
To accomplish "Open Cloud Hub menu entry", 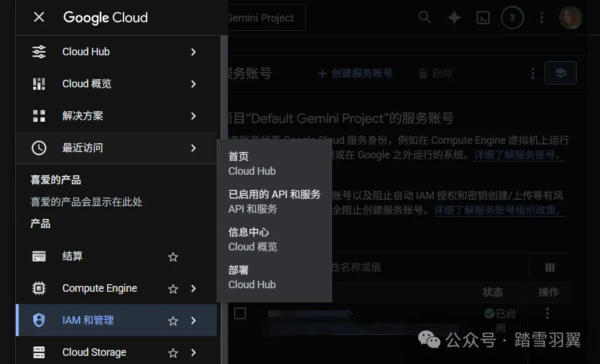I will pos(117,52).
